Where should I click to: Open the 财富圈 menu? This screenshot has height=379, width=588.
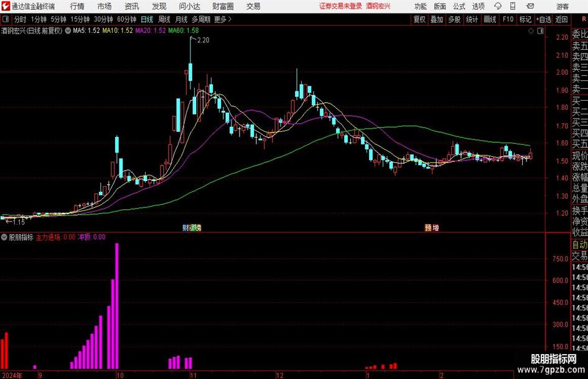coord(223,6)
